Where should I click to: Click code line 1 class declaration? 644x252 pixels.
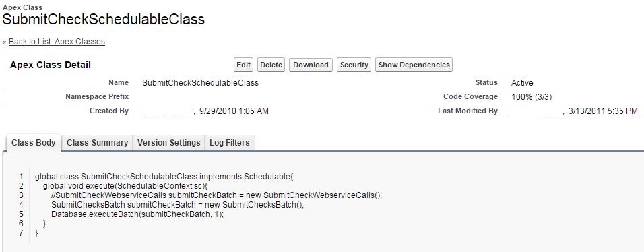(164, 177)
